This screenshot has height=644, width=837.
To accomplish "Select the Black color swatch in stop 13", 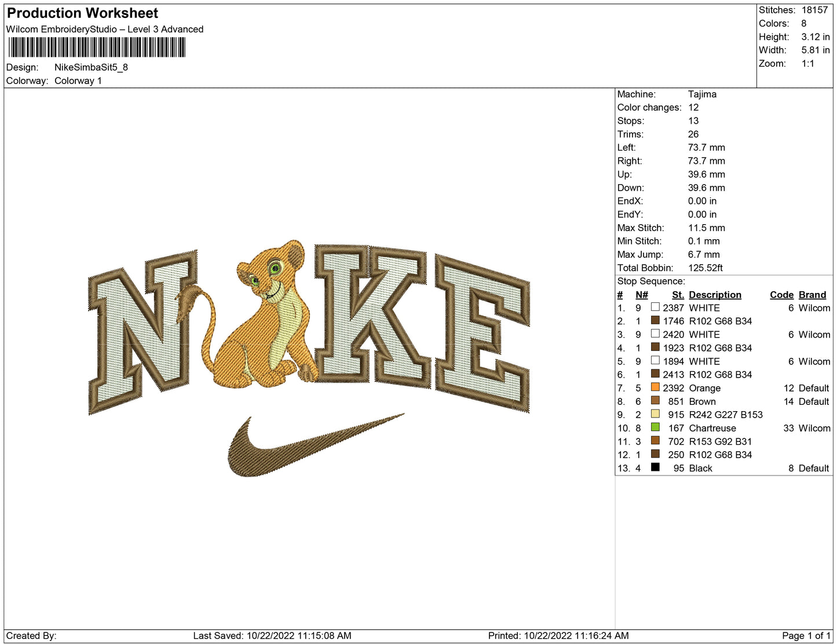I will click(655, 467).
